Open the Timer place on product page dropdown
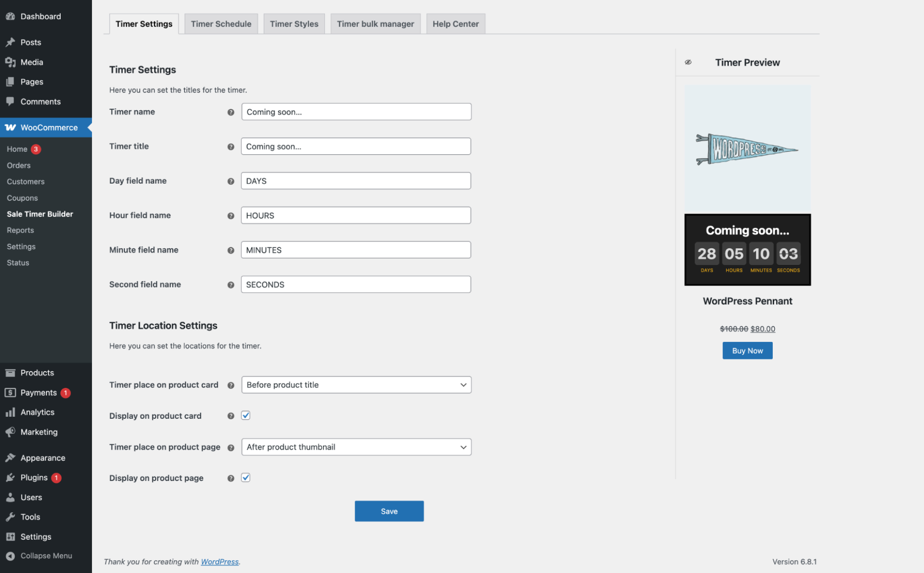Image resolution: width=924 pixels, height=573 pixels. [356, 447]
